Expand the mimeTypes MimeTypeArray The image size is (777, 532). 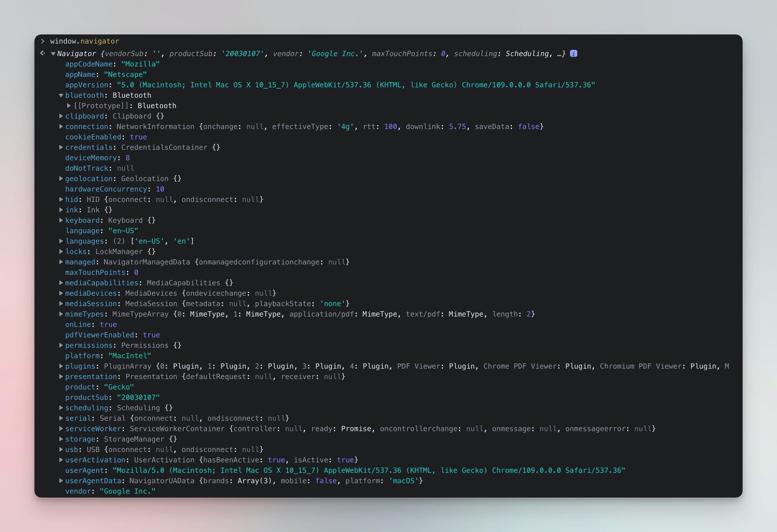(x=61, y=314)
